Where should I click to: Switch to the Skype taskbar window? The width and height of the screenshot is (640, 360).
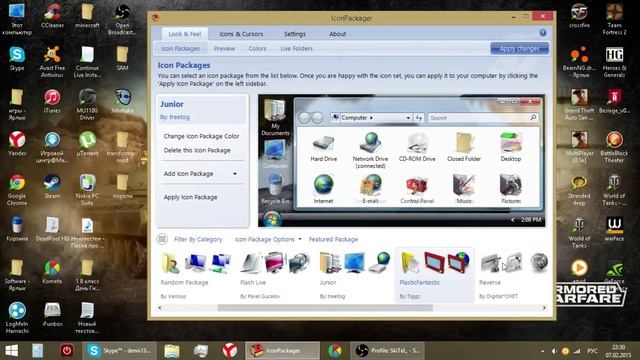[x=120, y=351]
